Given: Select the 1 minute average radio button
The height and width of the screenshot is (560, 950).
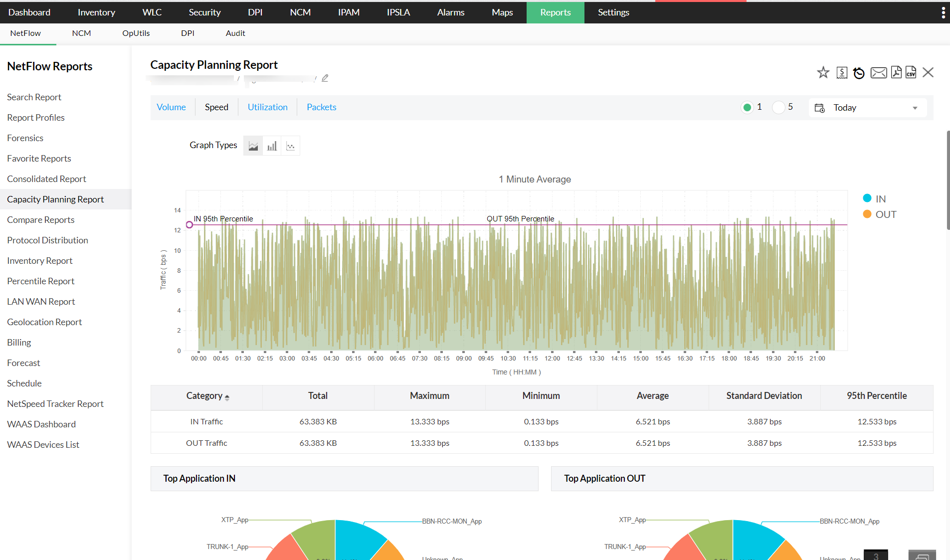Looking at the screenshot, I should [747, 107].
